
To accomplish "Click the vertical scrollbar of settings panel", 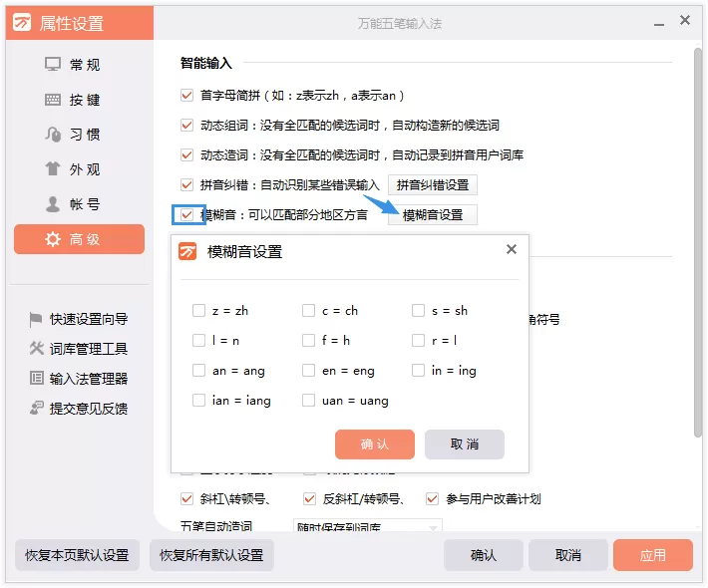I will click(698, 242).
